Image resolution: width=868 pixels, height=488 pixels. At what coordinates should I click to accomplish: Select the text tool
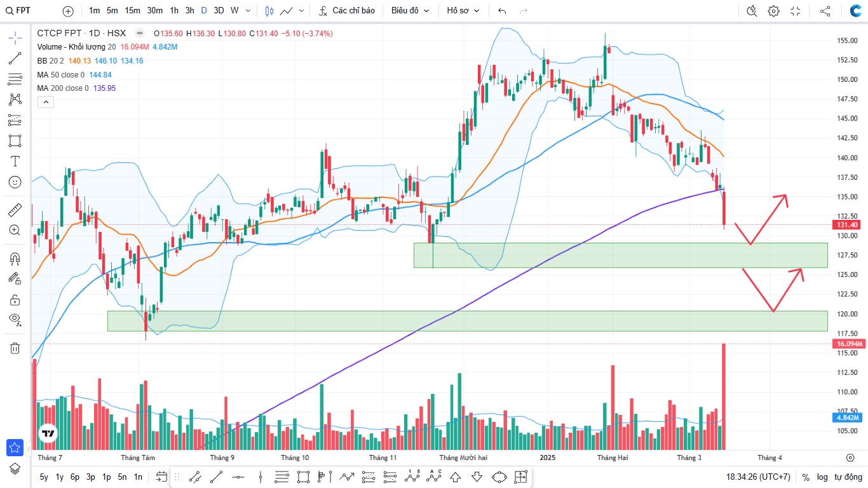15,161
